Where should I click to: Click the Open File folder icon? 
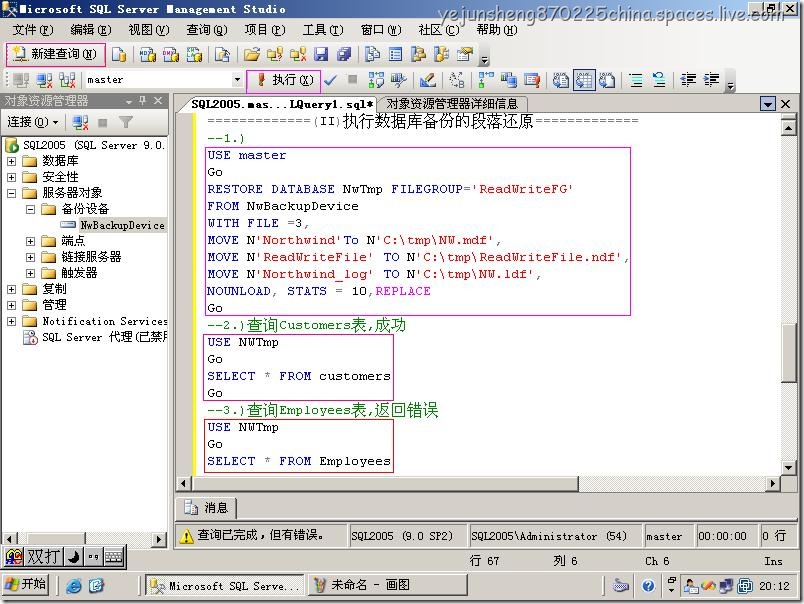pos(251,54)
